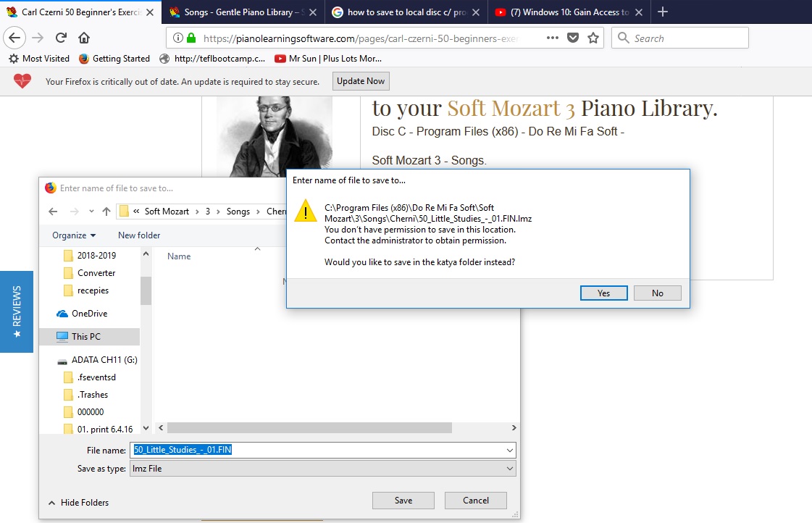Click Firefox forward arrow button
The width and height of the screenshot is (812, 523).
38,38
